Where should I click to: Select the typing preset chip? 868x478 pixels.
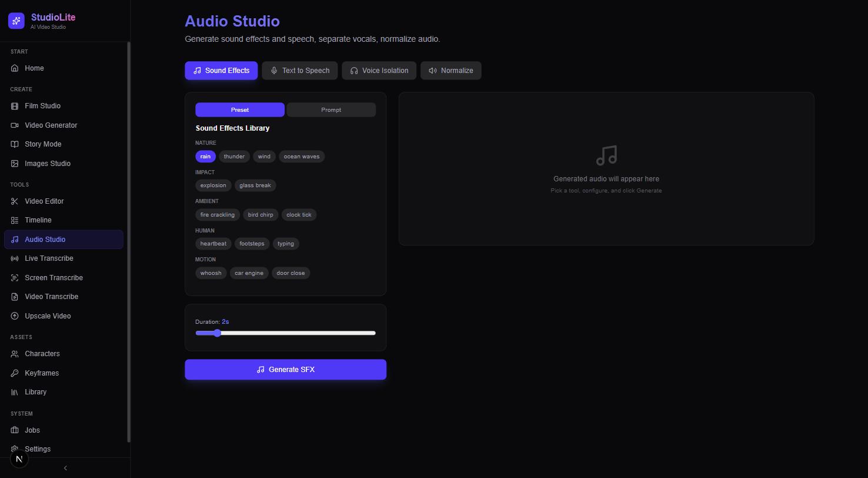point(286,244)
